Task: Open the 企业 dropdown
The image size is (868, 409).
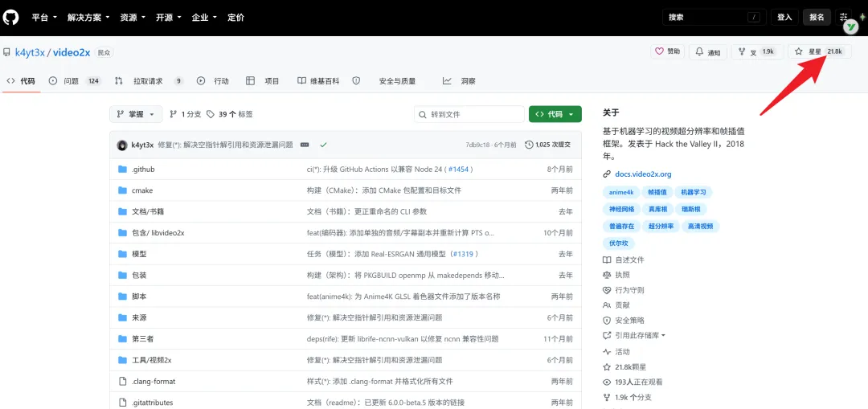Action: point(204,17)
